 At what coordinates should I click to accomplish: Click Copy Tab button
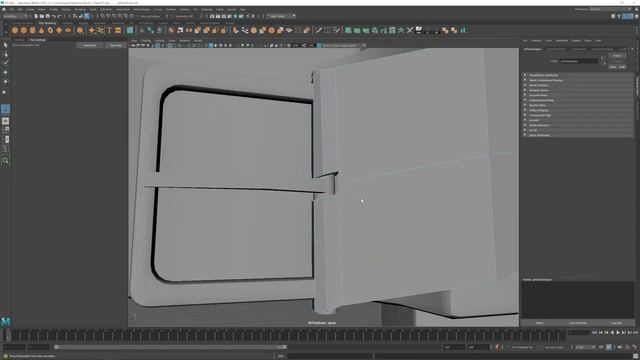pyautogui.click(x=616, y=323)
